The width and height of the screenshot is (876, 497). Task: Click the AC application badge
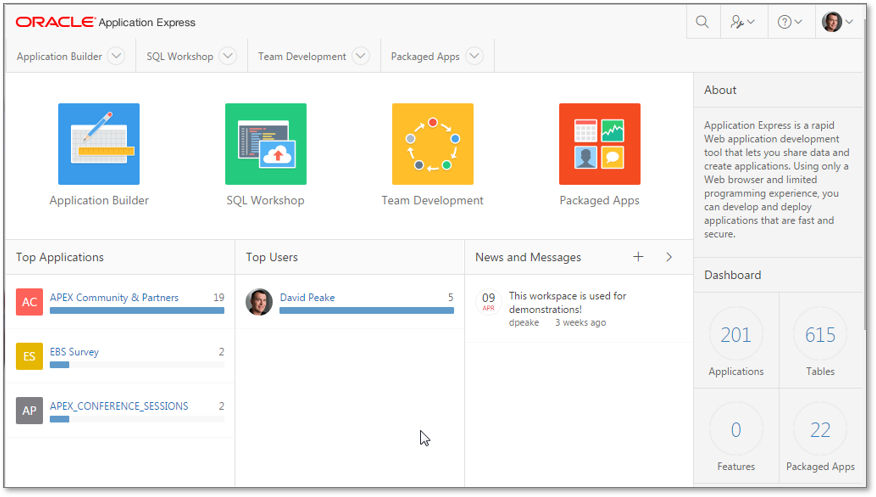point(30,302)
